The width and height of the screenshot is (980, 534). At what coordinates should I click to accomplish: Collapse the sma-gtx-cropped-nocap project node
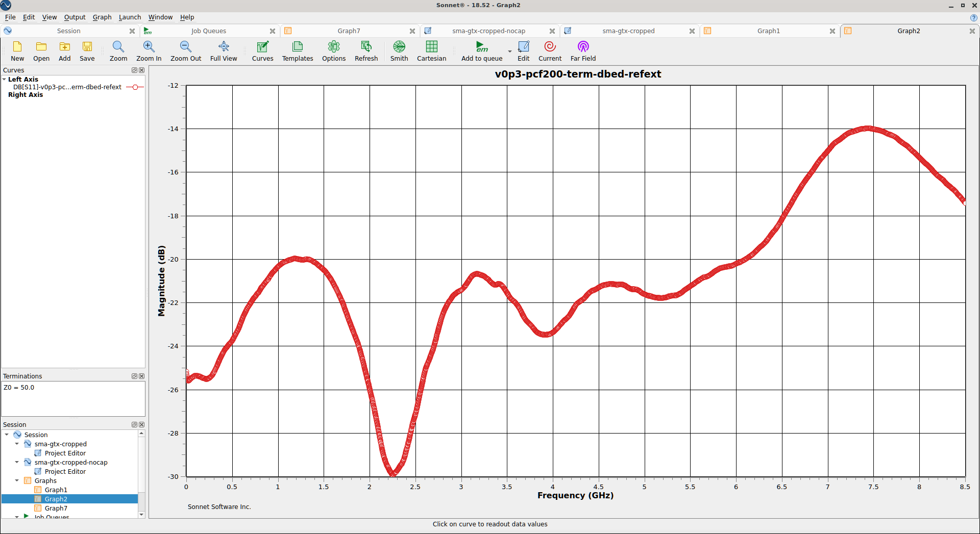(17, 463)
